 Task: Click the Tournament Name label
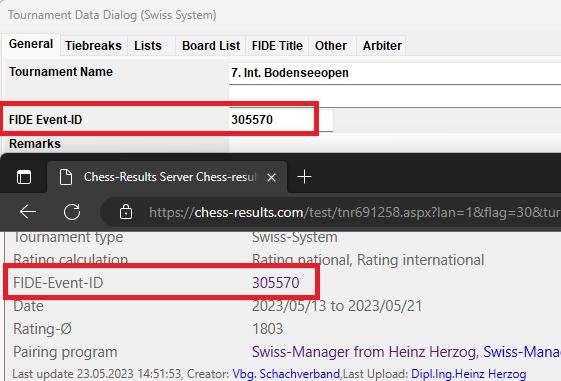(x=61, y=72)
